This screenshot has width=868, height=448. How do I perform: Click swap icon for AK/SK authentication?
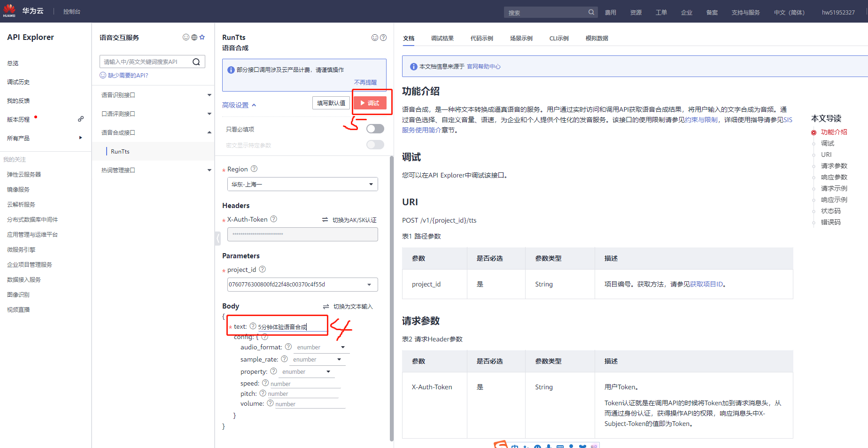(x=325, y=220)
